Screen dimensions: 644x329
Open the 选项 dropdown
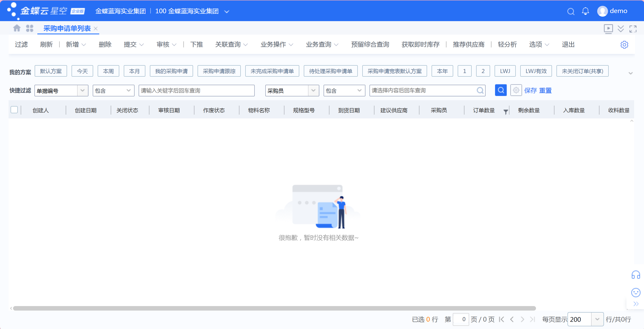point(539,44)
